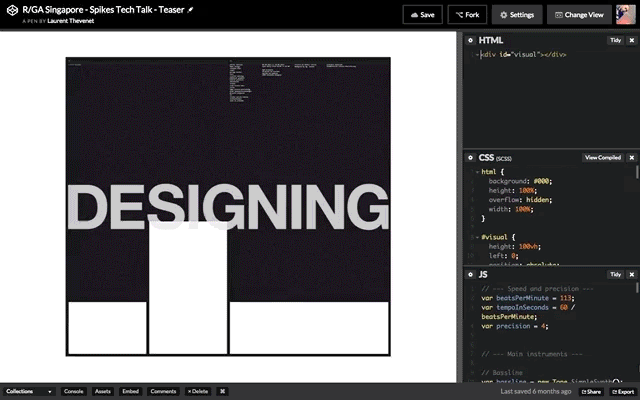
Task: Collapse the #visual rule fold arrow
Action: click(477, 237)
